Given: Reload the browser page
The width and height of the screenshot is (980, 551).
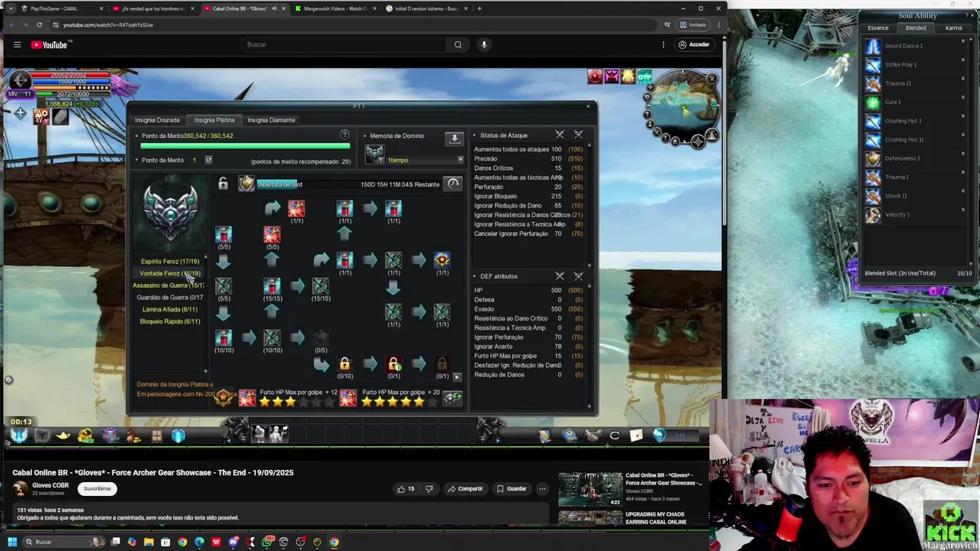Looking at the screenshot, I should [x=39, y=24].
